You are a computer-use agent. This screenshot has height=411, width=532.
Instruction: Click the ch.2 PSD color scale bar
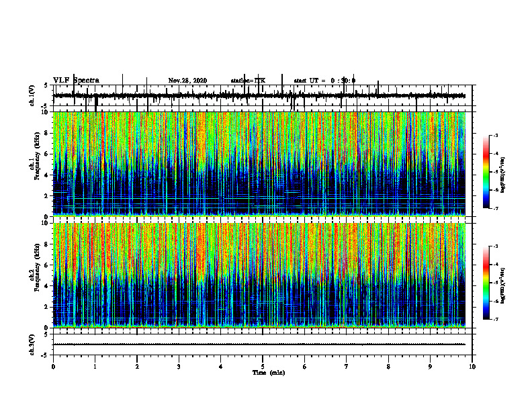pos(486,283)
